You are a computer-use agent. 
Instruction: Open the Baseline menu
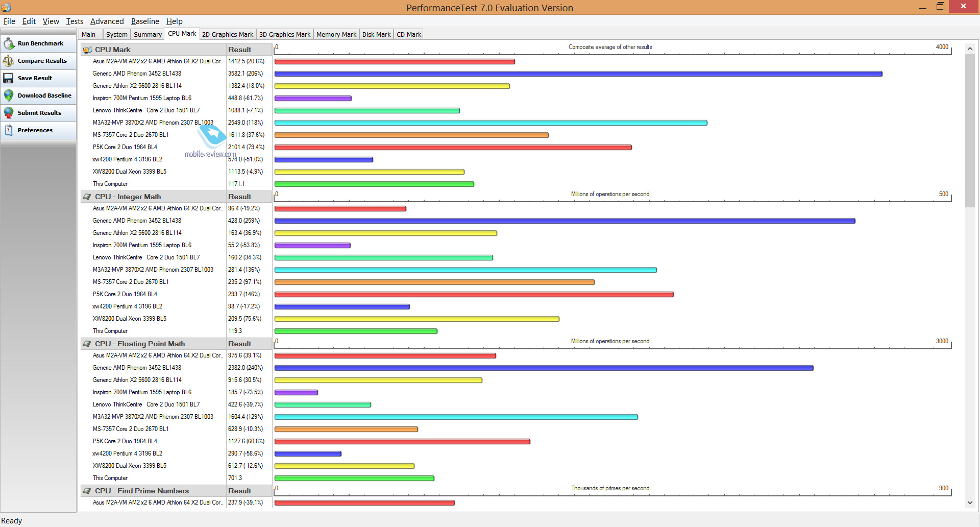point(145,21)
